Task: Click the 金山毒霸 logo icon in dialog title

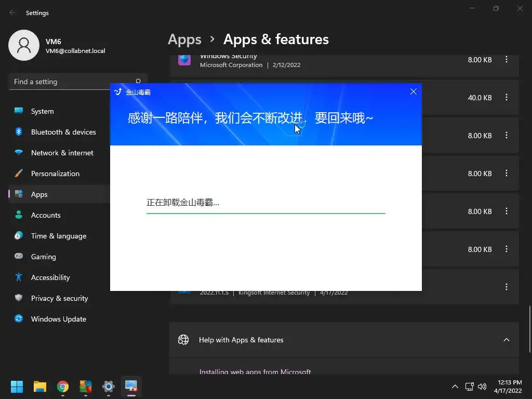Action: click(x=118, y=92)
